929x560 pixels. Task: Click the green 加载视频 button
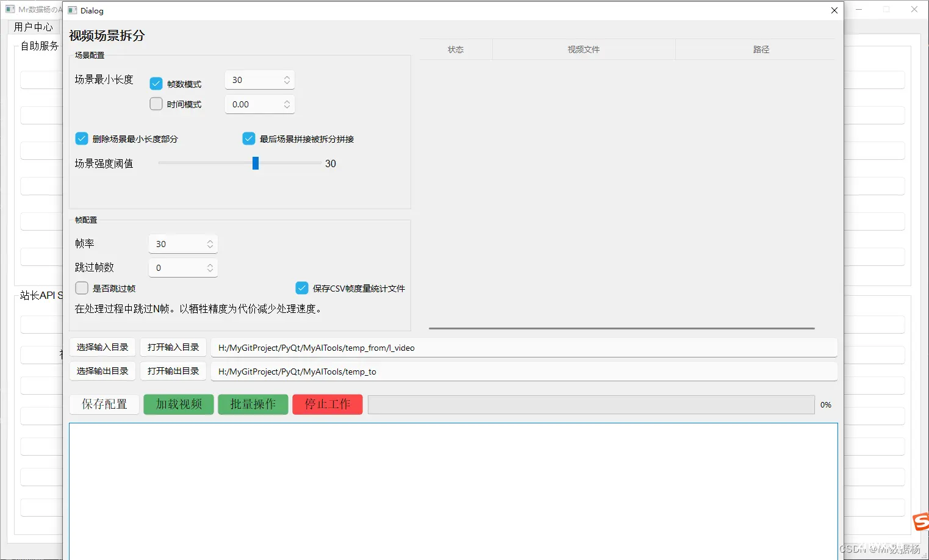click(x=179, y=404)
